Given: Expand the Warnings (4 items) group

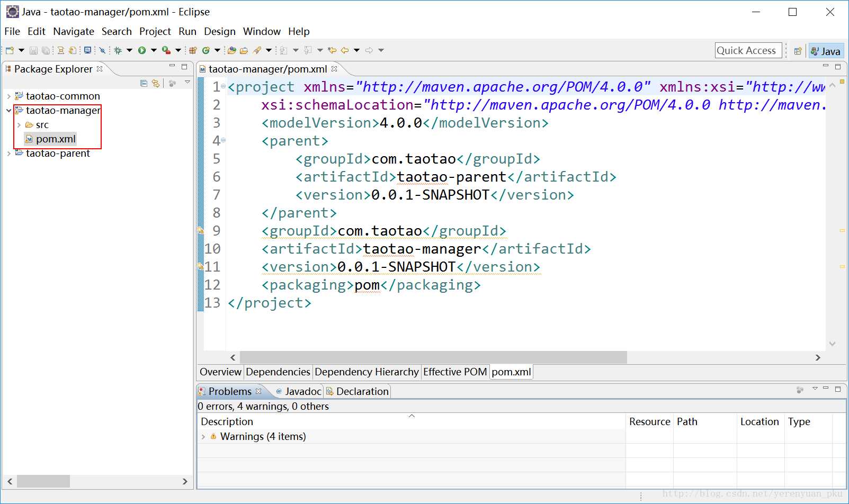Looking at the screenshot, I should (x=203, y=437).
